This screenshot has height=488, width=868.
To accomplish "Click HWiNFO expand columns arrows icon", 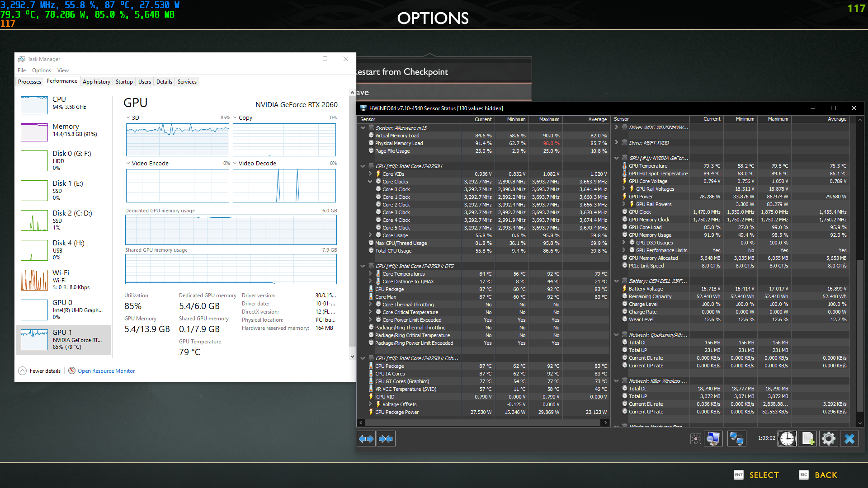I will point(366,439).
